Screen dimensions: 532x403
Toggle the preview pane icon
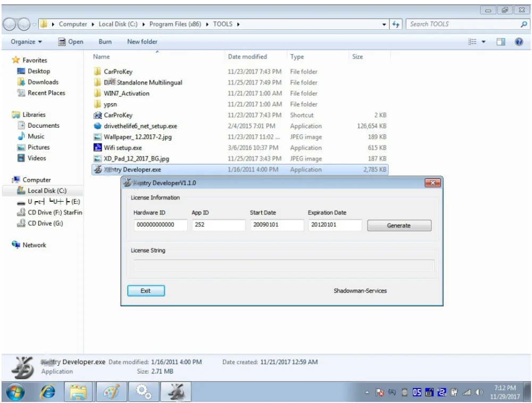click(x=501, y=42)
